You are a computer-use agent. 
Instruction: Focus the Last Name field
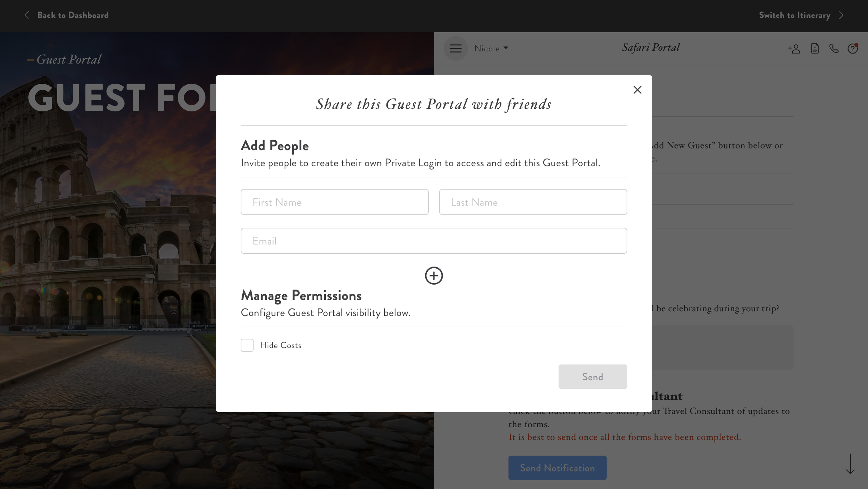point(533,202)
